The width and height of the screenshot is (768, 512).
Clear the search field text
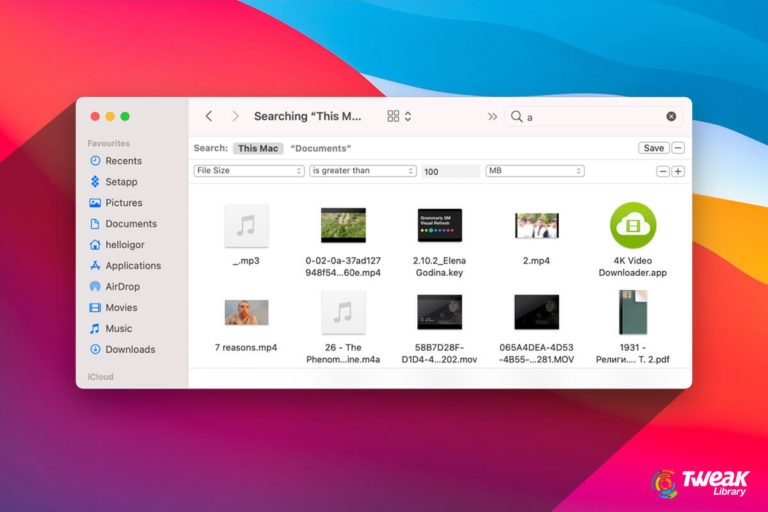pos(671,116)
